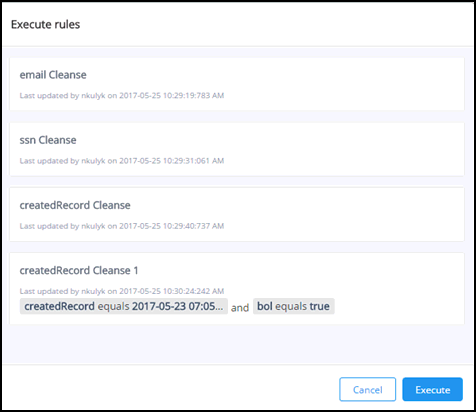Open the createdRecord Cleanse rule title

75,205
